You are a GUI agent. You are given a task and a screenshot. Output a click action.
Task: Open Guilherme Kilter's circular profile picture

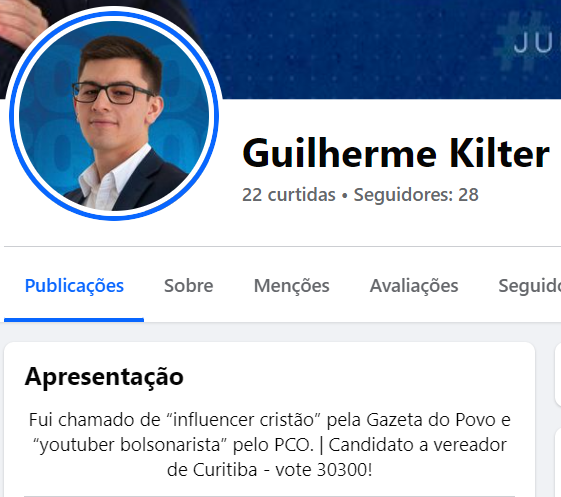pyautogui.click(x=114, y=116)
